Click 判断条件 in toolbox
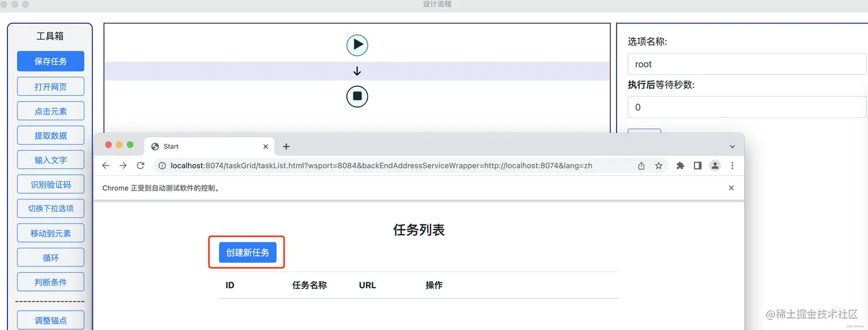 (x=51, y=282)
